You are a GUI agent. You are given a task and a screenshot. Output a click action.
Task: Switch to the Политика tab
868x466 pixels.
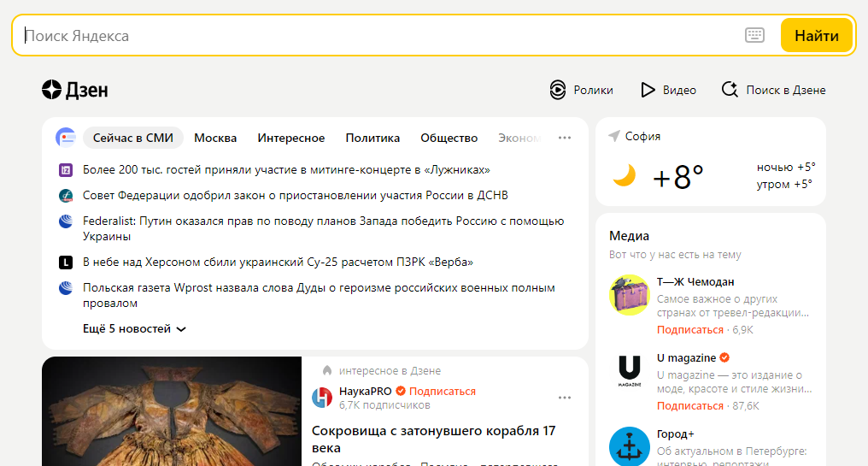pyautogui.click(x=372, y=138)
